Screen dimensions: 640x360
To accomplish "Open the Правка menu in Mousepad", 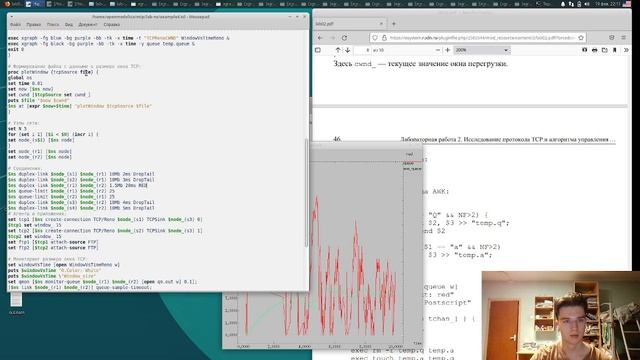I will 33,24.
